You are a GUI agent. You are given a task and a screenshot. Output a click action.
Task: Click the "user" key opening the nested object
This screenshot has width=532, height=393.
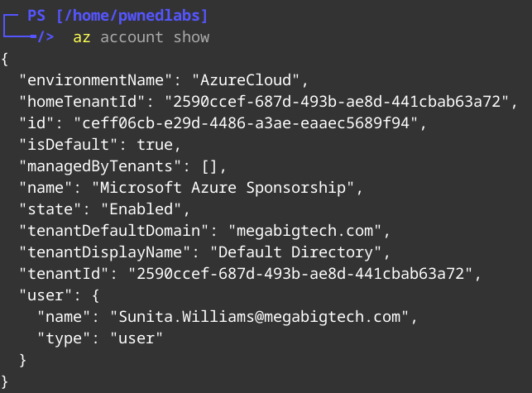pyautogui.click(x=46, y=295)
